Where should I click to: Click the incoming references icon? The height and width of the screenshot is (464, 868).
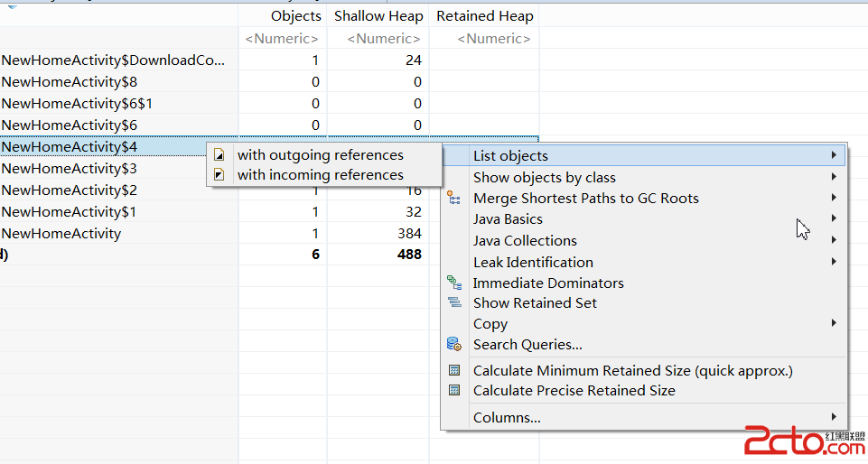pyautogui.click(x=219, y=175)
